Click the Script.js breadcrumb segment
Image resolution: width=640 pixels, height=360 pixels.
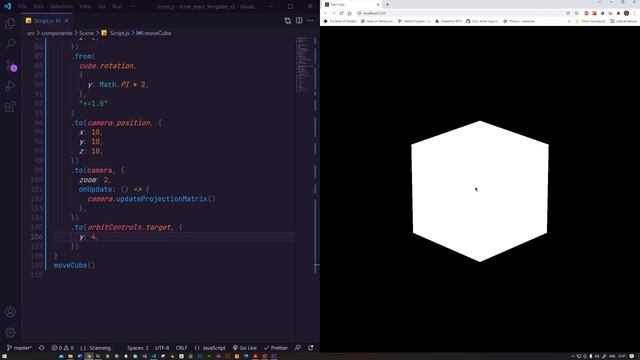pos(116,33)
